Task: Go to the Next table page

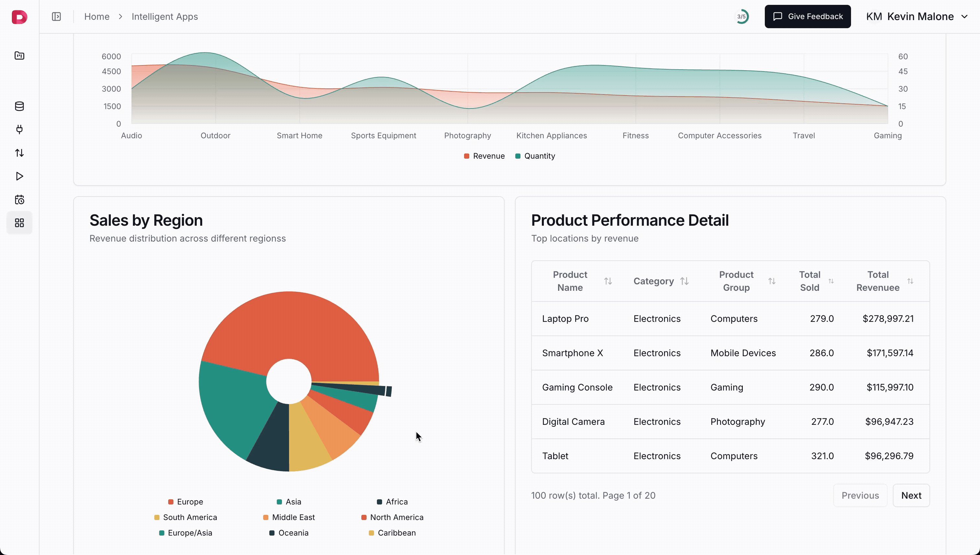Action: (911, 495)
